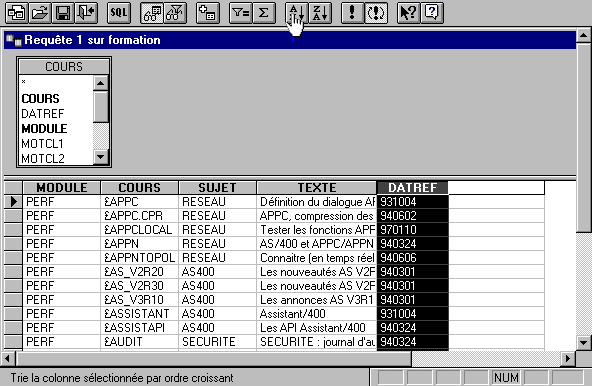Click row selector of the £AUDIT row
The height and width of the screenshot is (386, 592).
pyautogui.click(x=13, y=341)
